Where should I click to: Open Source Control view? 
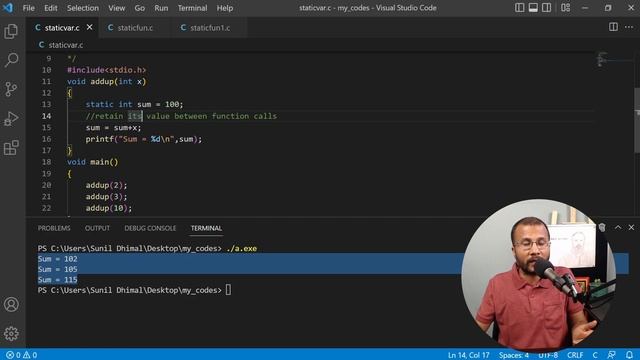11,89
